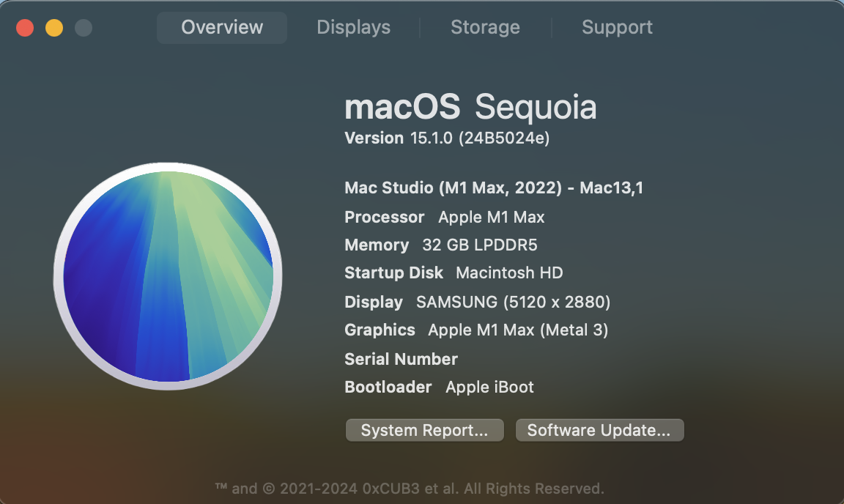Click the Graphics Metal 3 entry
This screenshot has width=844, height=504.
pos(476,330)
